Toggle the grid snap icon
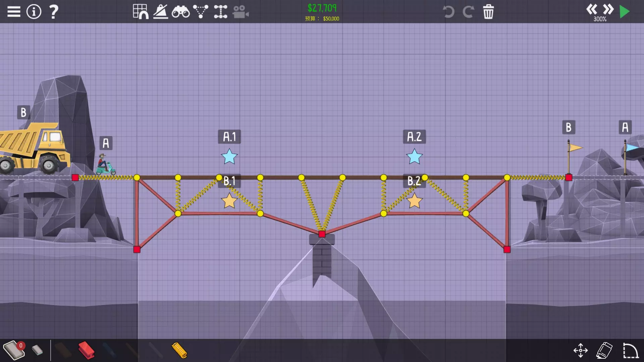The width and height of the screenshot is (644, 362). point(141,12)
